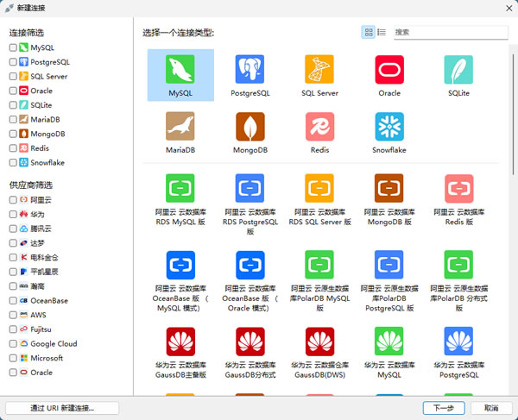Open 通过 URI 新建连接 dialog
The width and height of the screenshot is (518, 420).
62,408
